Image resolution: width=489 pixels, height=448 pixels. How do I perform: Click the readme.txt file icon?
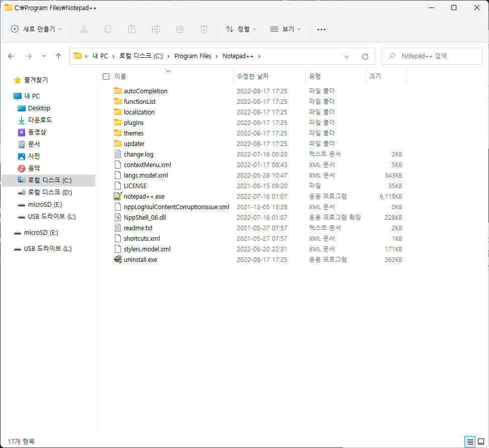tap(117, 228)
